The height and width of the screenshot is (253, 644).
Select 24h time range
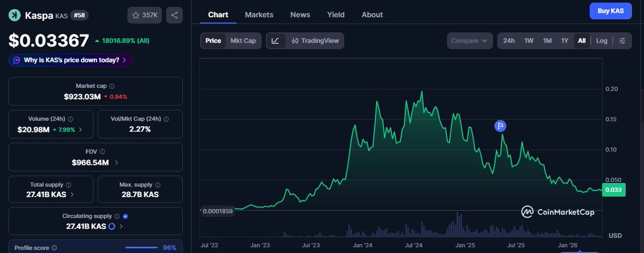click(509, 41)
